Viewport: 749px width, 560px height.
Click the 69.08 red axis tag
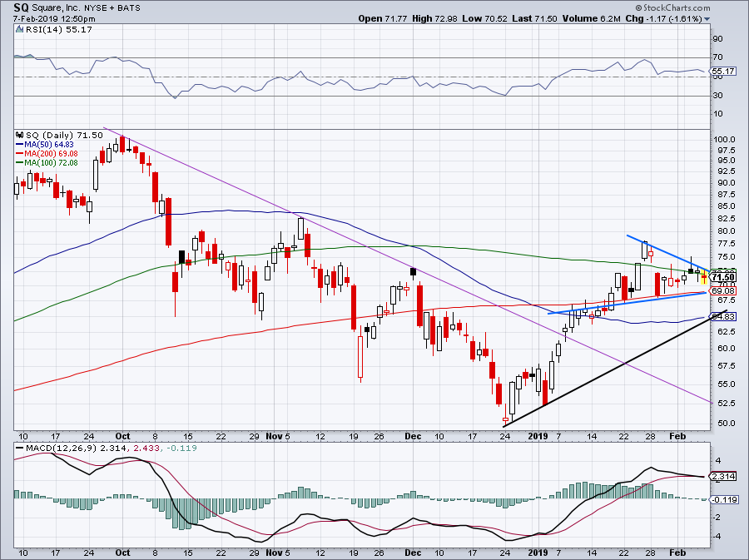tap(723, 291)
